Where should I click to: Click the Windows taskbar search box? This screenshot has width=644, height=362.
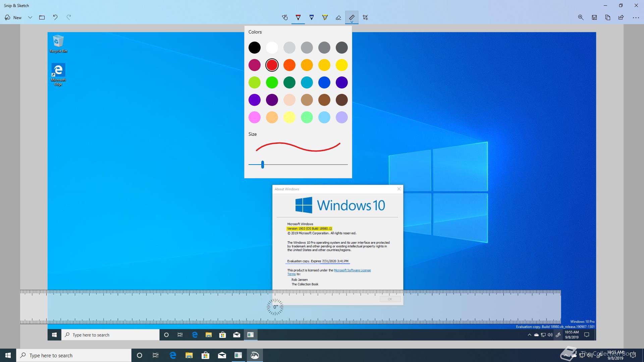[x=74, y=355]
